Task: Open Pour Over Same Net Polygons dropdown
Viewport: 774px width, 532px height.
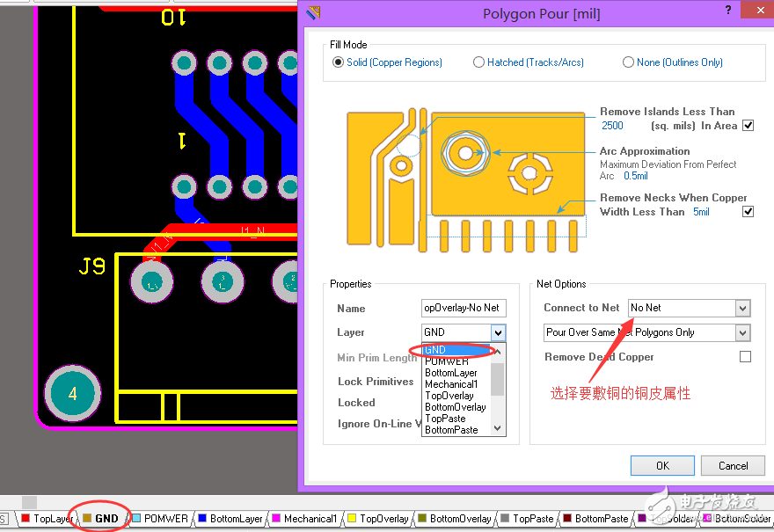Action: tap(742, 333)
